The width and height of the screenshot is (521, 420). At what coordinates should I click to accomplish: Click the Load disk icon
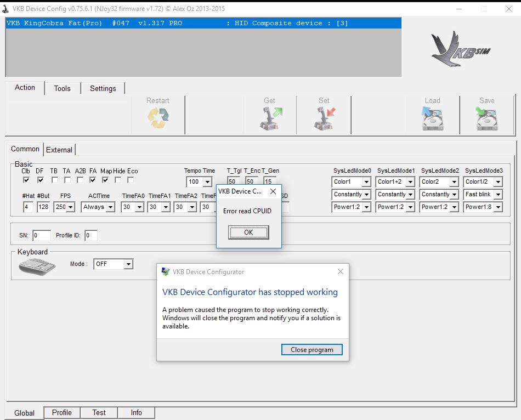click(x=432, y=118)
